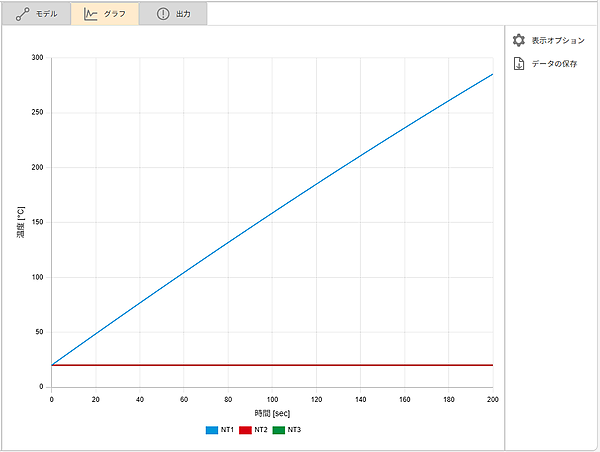600x452 pixels.
Task: Click the 時間 [sec] x-axis title
Action: point(272,413)
